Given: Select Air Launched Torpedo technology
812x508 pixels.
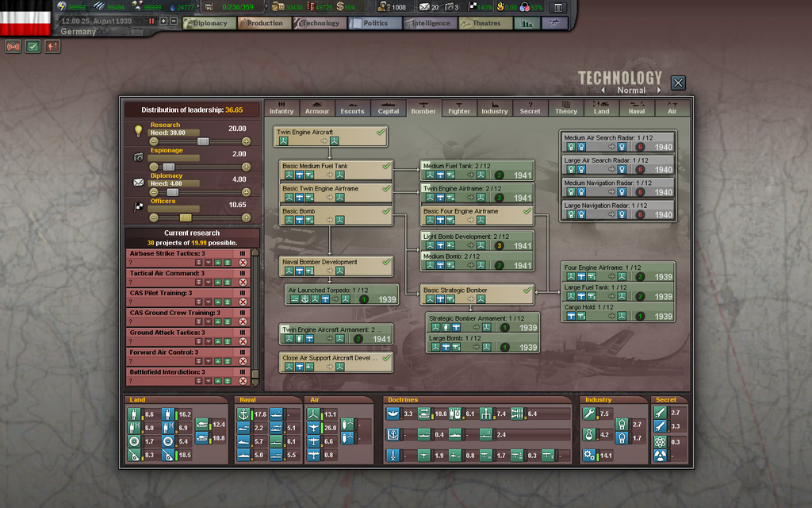Looking at the screenshot, I should (342, 295).
